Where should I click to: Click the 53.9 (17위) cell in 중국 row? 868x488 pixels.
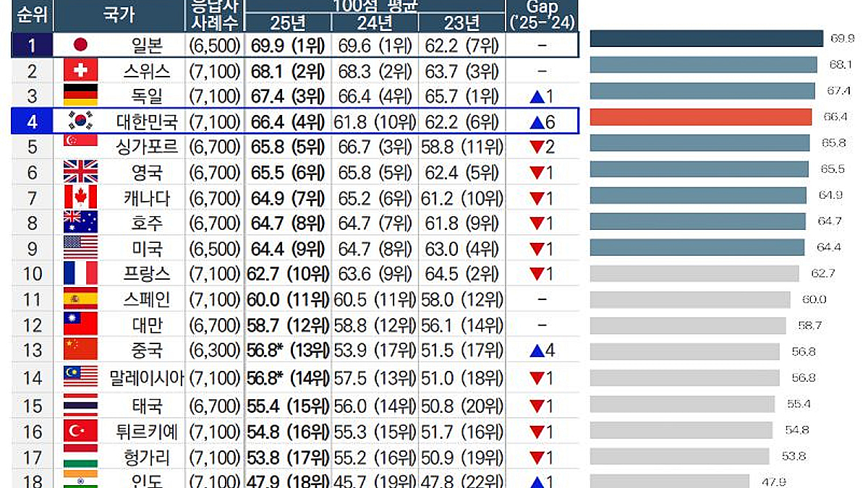pos(375,351)
